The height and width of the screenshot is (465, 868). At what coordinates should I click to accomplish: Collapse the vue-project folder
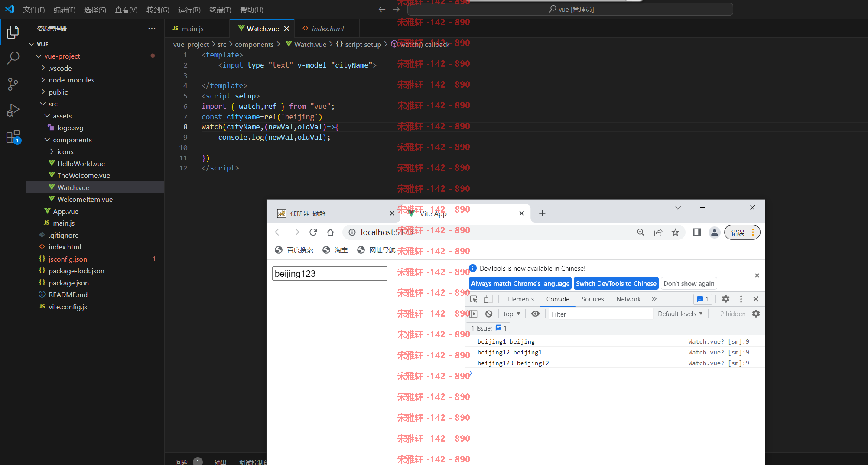click(x=39, y=56)
